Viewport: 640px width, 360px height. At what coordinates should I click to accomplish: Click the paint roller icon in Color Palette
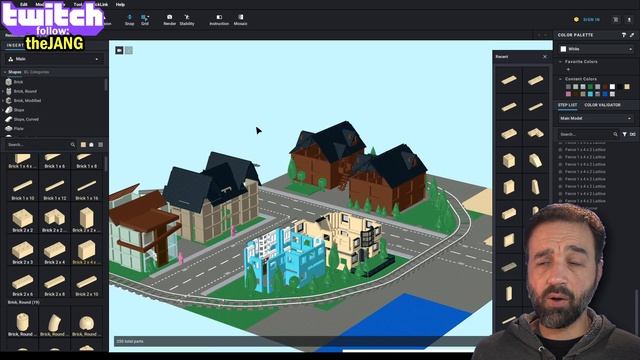click(x=624, y=35)
